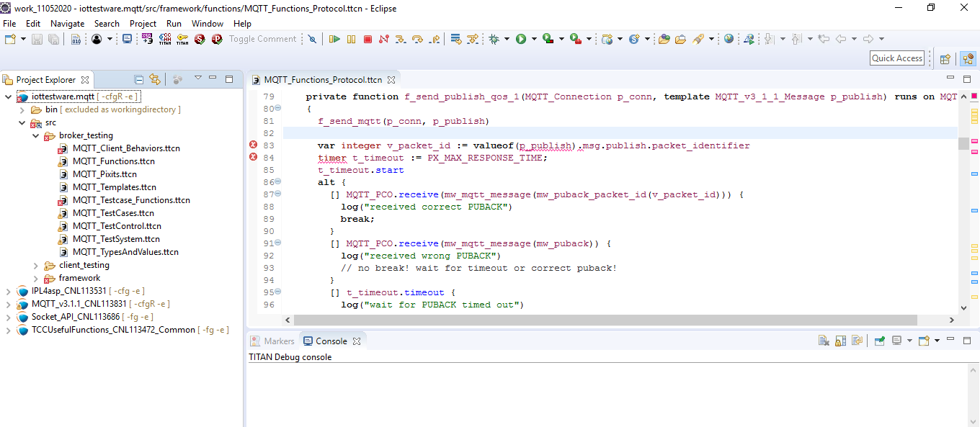
Task: Click the red S circle toolbar icon
Action: pyautogui.click(x=200, y=39)
